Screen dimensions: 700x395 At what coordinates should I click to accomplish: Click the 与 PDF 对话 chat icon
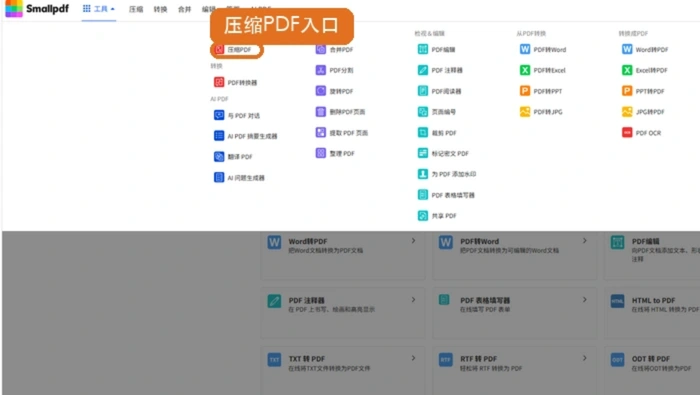tap(219, 115)
